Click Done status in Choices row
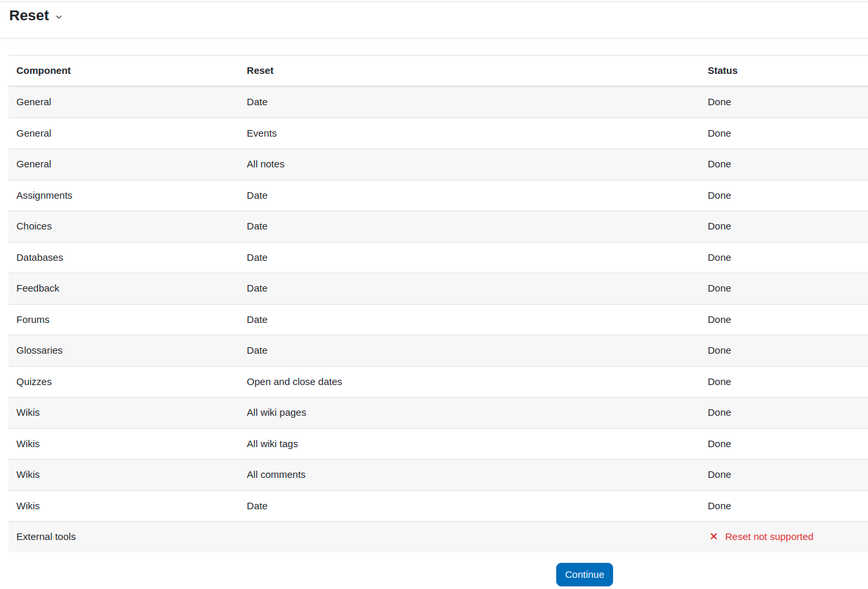Screen dimensions: 868x589 pyautogui.click(x=719, y=226)
